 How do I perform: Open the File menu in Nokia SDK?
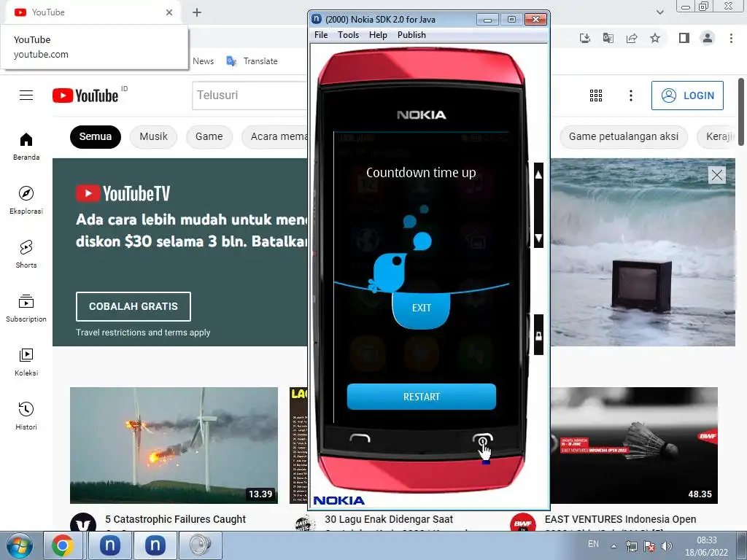tap(321, 35)
